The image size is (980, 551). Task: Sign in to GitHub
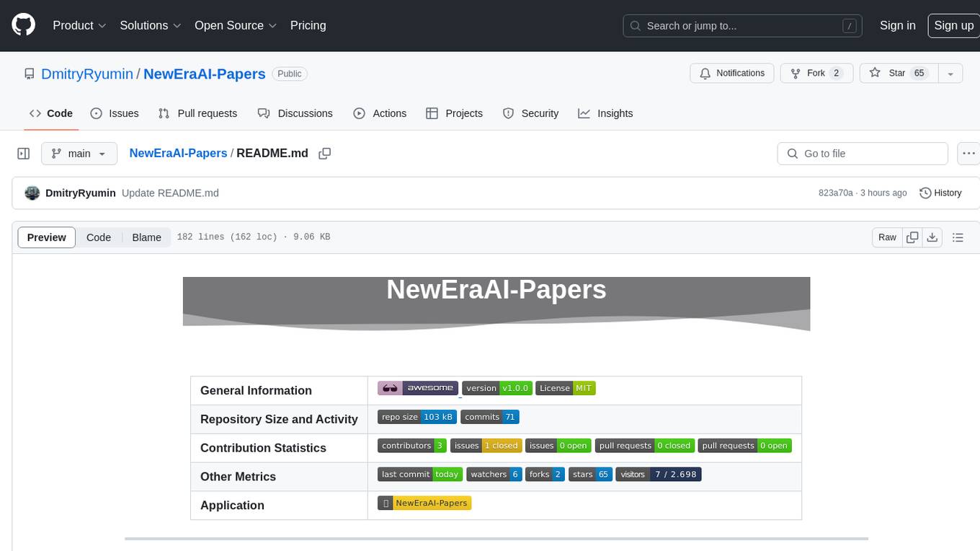tap(897, 25)
